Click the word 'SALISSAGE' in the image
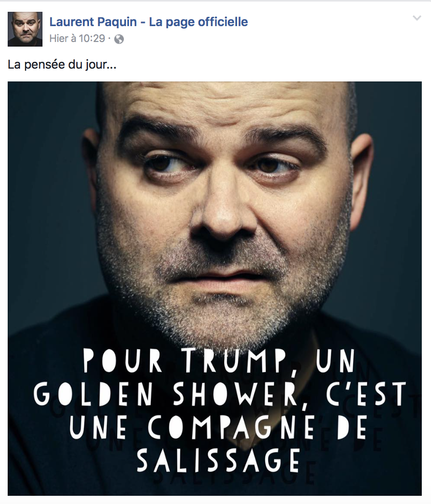431x504 pixels. [219, 459]
